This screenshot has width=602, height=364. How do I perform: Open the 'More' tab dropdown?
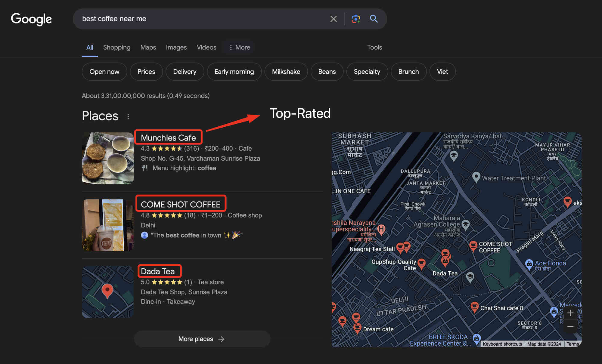[x=239, y=47]
